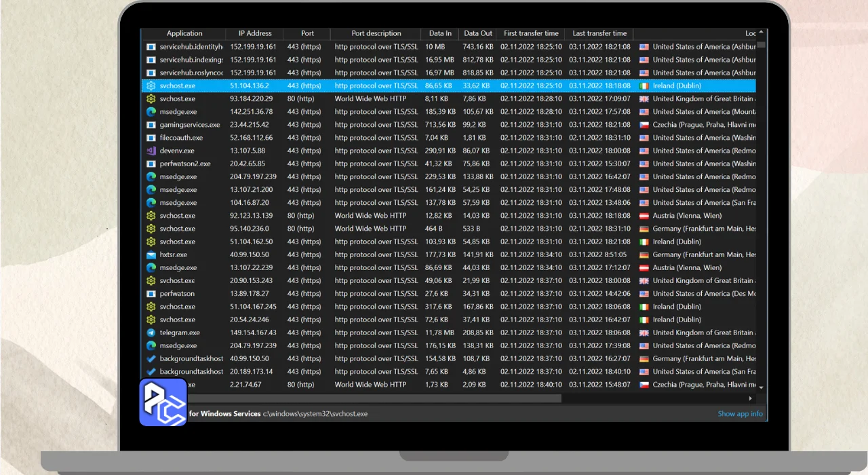868x475 pixels.
Task: Click the Czech flag in the gamingservices.exe row
Action: 644,125
